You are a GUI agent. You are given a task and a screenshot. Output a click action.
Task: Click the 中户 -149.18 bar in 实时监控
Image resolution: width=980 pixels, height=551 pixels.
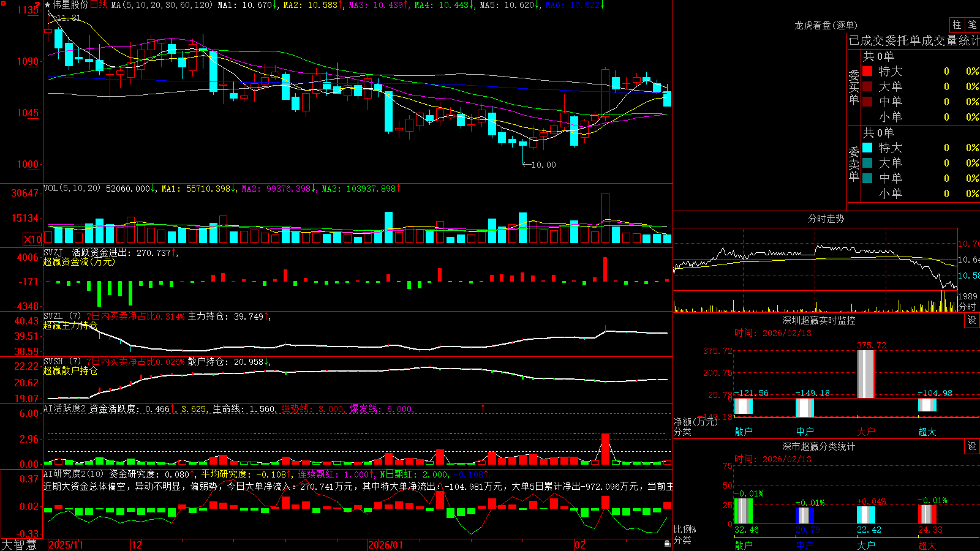tap(805, 408)
